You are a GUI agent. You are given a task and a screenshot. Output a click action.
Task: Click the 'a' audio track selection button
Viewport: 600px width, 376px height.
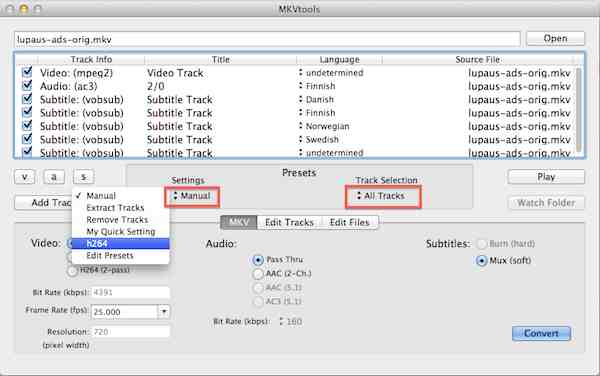pos(54,177)
